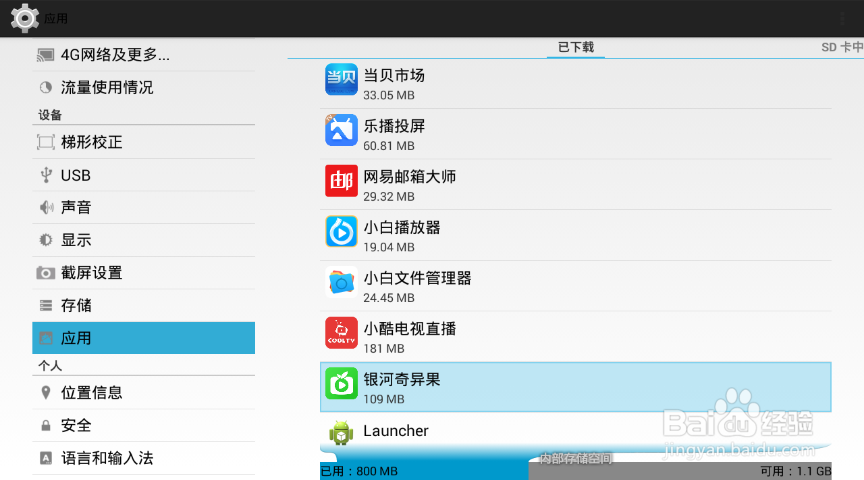Select the USB settings entry

(x=143, y=175)
